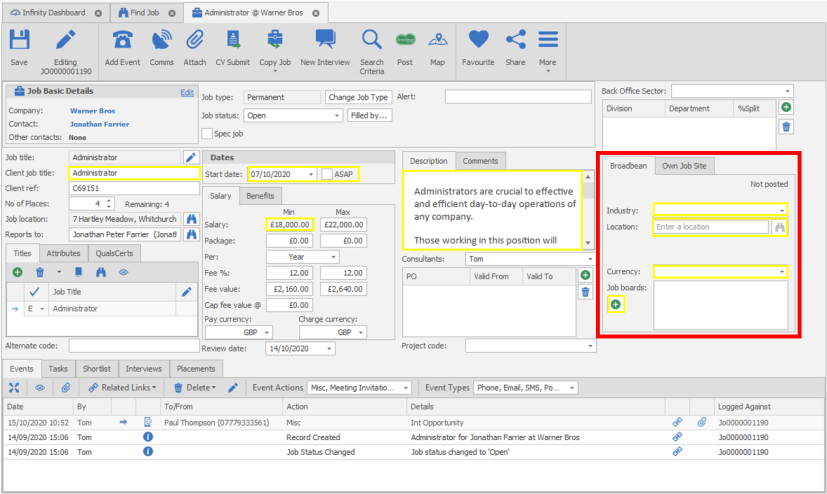Click the Location input field
The image size is (827, 494).
coord(712,227)
